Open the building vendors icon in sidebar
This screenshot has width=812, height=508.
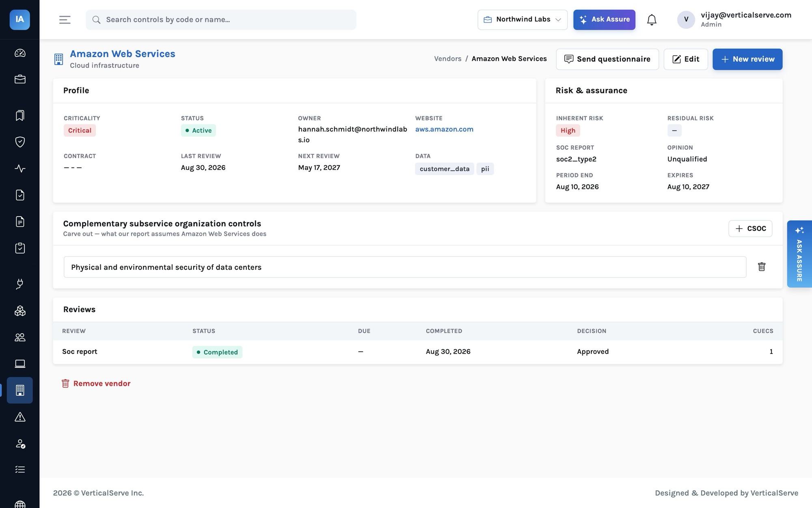point(20,390)
